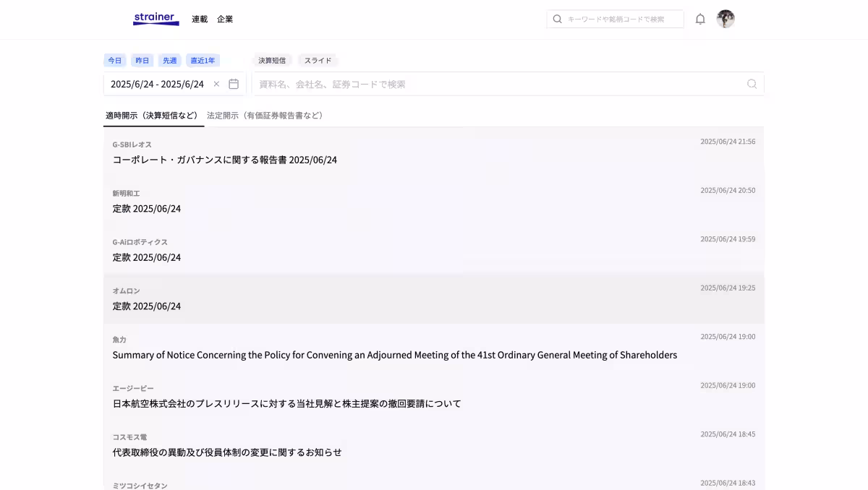The image size is (868, 490).
Task: Click the strainer logo
Action: pyautogui.click(x=156, y=19)
